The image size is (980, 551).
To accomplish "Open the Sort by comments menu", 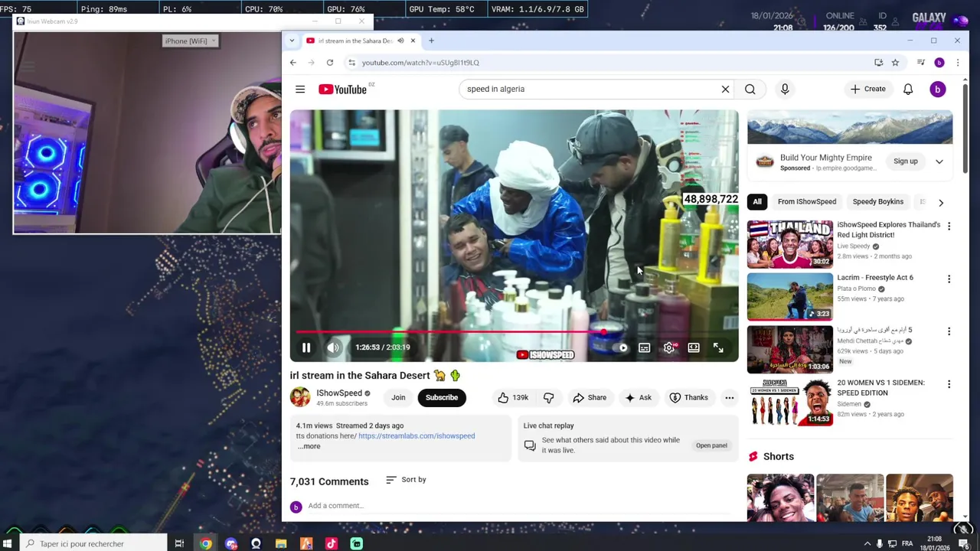I will tap(406, 480).
